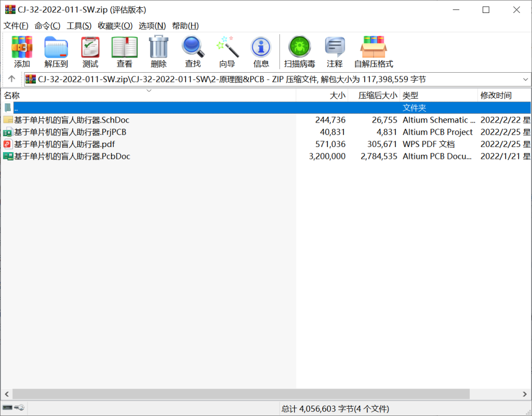This screenshot has width=532, height=416.
Task: Select 基于单片机的盲人助行器.pdf file
Action: pos(64,144)
